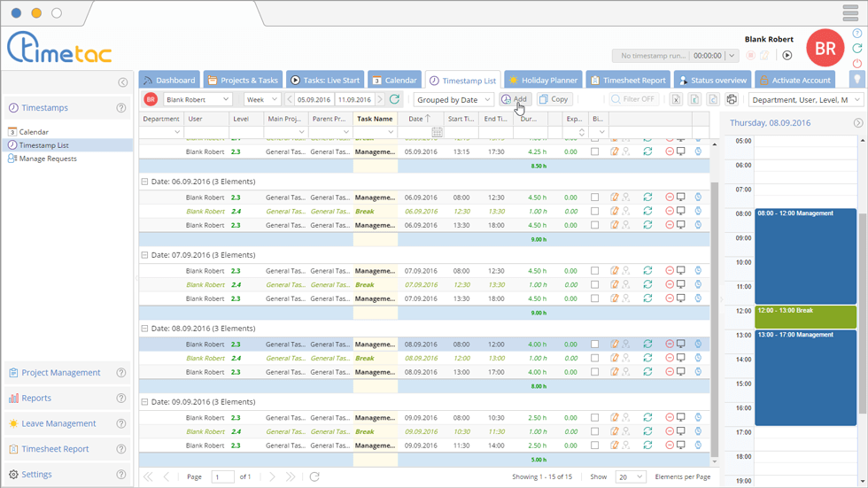This screenshot has height=488, width=868.
Task: Click the monitor icon in the first 07.09.2016 row
Action: 681,271
